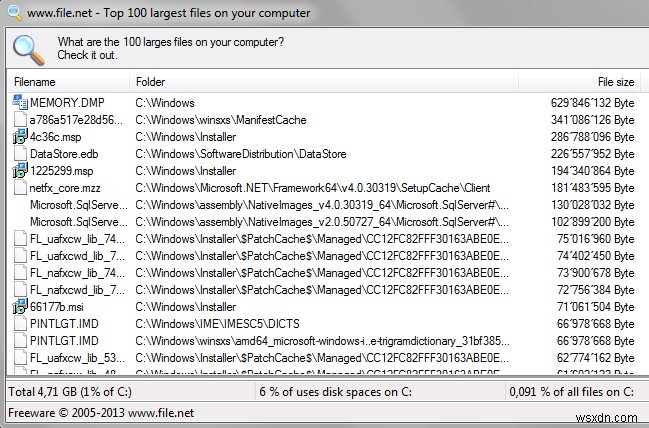Select the FL_uafxcwd_lib_7... filename
This screenshot has height=428, width=649.
click(77, 256)
